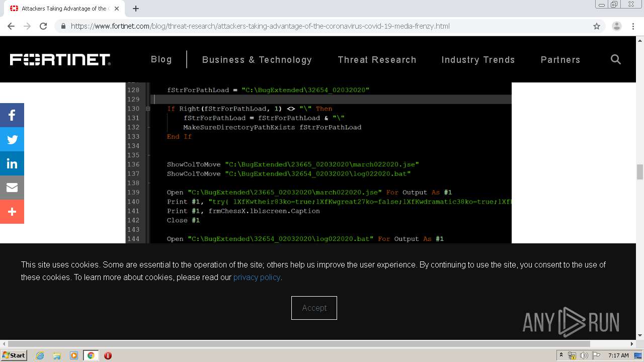The image size is (644, 362).
Task: Click code line number 139
Action: coord(133,193)
